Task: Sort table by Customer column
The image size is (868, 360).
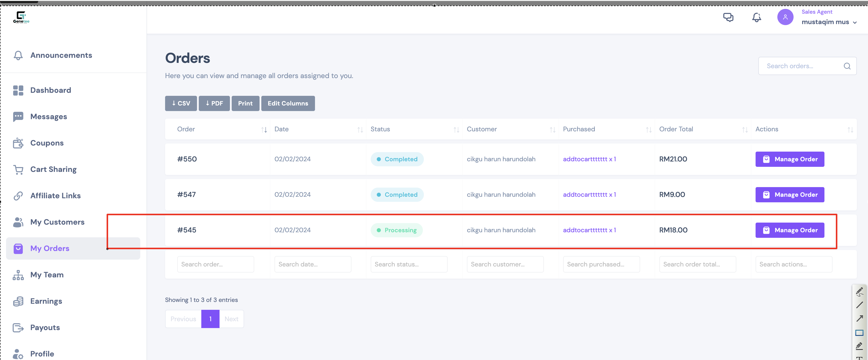Action: pyautogui.click(x=552, y=130)
